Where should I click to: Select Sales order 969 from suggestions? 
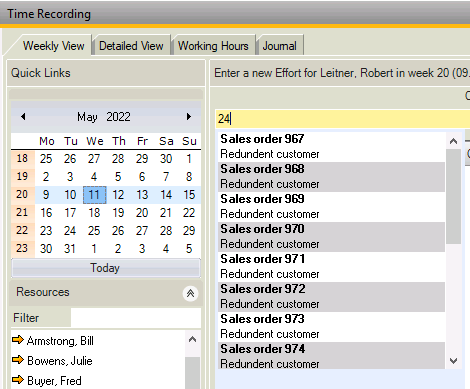click(x=331, y=207)
